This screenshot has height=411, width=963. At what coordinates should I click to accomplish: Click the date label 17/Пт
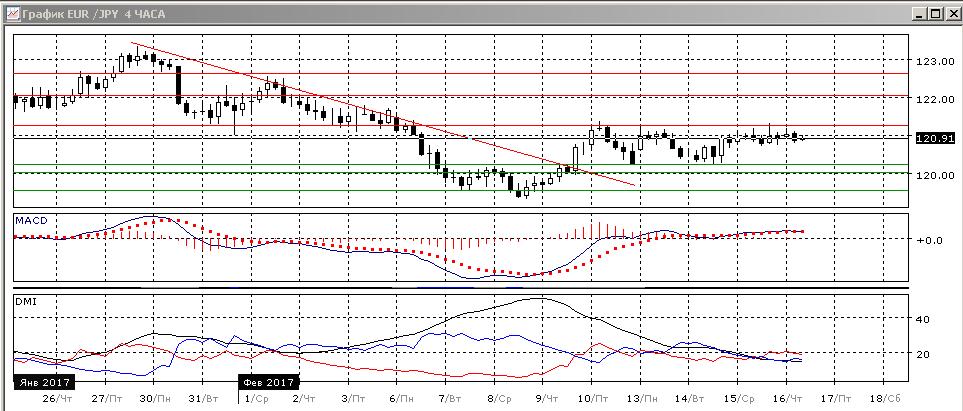click(838, 398)
